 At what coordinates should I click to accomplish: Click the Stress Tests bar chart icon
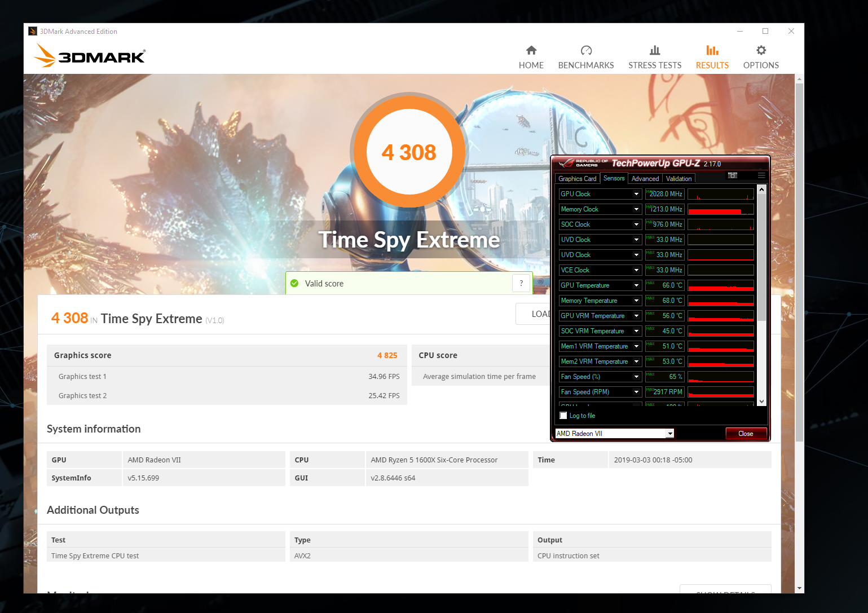tap(655, 50)
